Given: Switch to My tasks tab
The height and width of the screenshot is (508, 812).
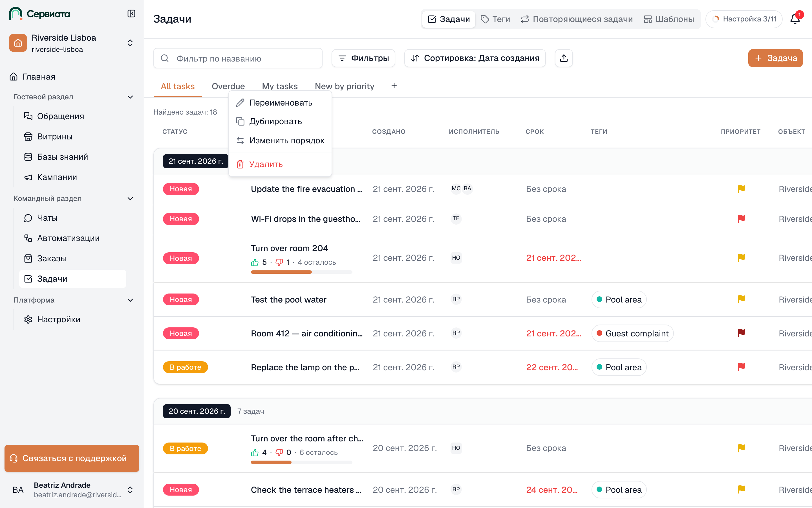Looking at the screenshot, I should tap(279, 86).
